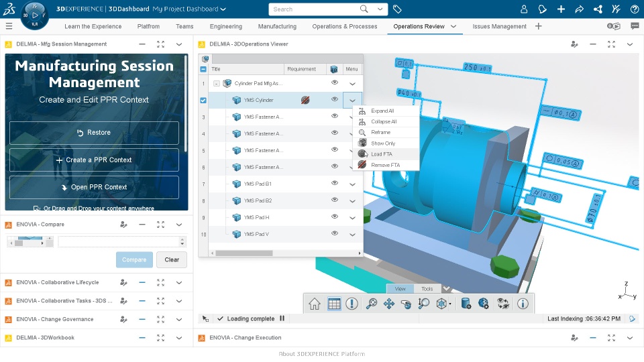Open Operations Review tab dropdown
The width and height of the screenshot is (644, 362).
[x=453, y=26]
